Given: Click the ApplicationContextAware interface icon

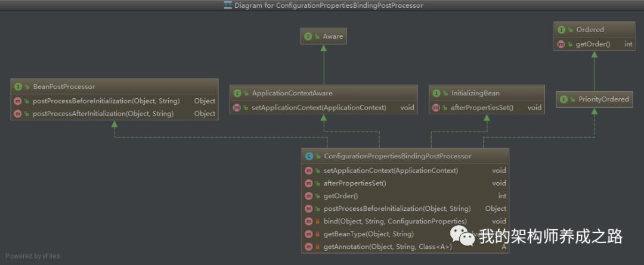Looking at the screenshot, I should (x=237, y=93).
